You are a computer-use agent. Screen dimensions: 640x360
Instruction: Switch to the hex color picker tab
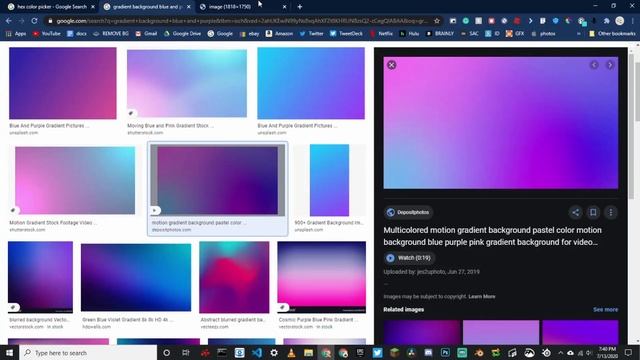(51, 7)
